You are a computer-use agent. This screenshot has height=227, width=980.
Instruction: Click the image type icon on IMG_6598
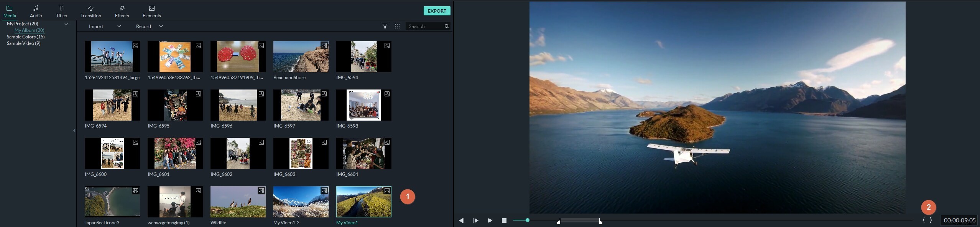tap(387, 94)
